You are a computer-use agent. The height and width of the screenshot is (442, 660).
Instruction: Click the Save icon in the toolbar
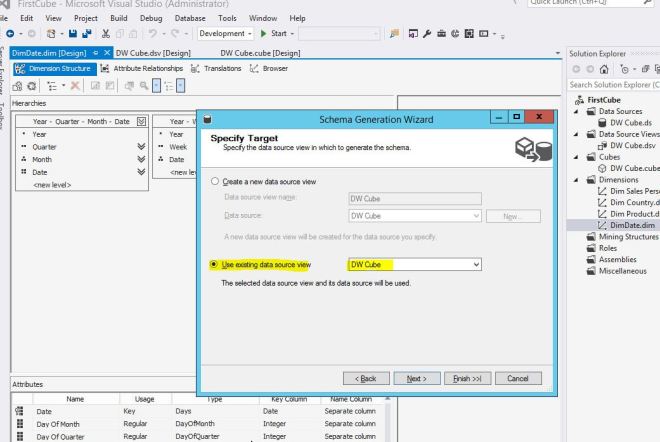point(75,33)
